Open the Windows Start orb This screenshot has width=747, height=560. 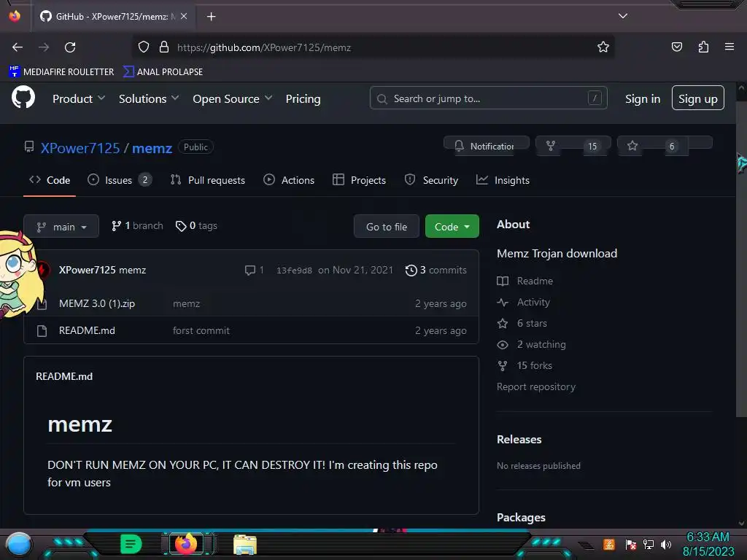(19, 544)
